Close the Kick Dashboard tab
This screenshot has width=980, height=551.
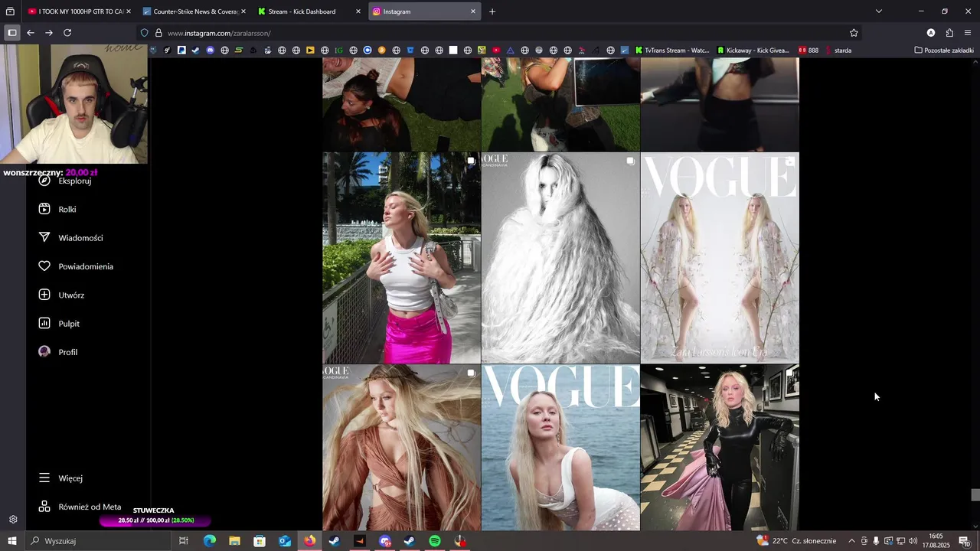tap(358, 11)
